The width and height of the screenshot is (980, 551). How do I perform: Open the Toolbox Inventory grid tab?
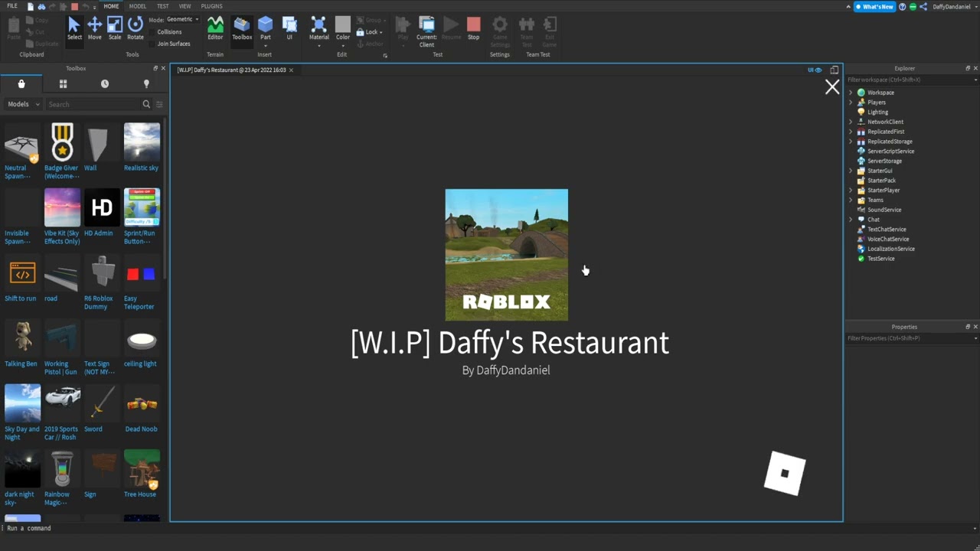click(63, 83)
